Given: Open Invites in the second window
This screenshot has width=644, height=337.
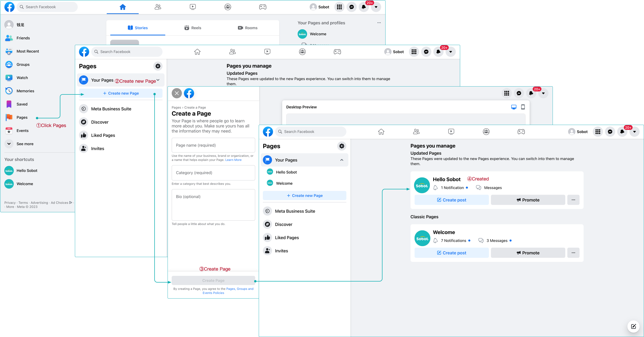Looking at the screenshot, I should (x=98, y=148).
